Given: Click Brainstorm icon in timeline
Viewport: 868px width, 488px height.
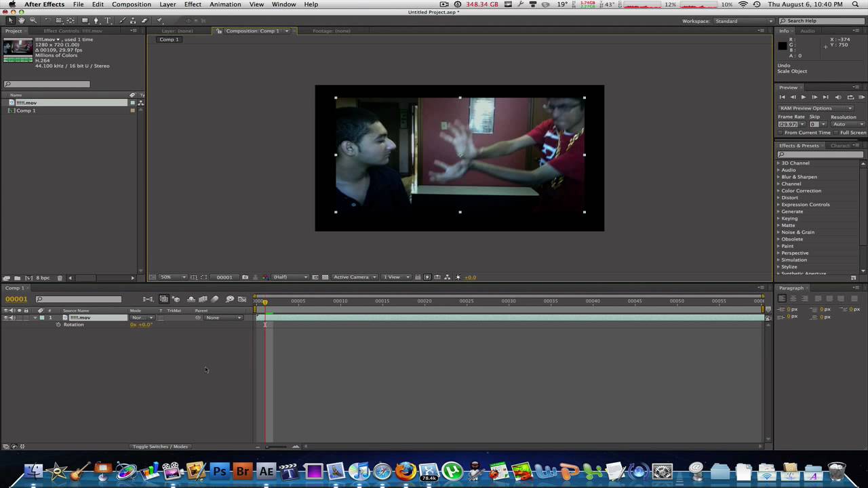Looking at the screenshot, I should [230, 299].
